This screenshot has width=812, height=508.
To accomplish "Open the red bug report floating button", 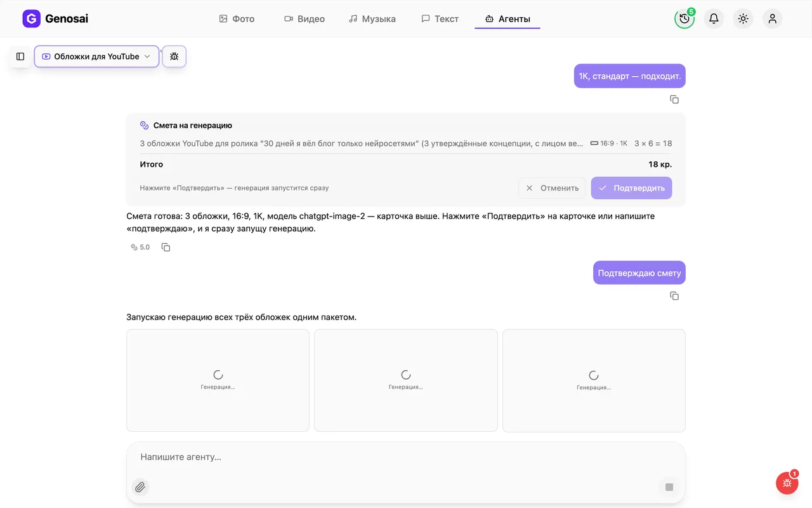I will click(x=787, y=483).
